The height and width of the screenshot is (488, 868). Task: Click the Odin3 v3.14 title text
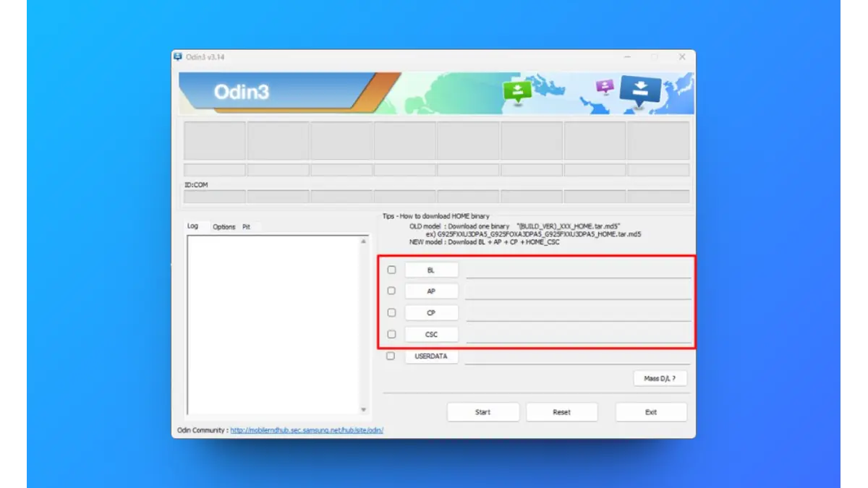coord(205,57)
